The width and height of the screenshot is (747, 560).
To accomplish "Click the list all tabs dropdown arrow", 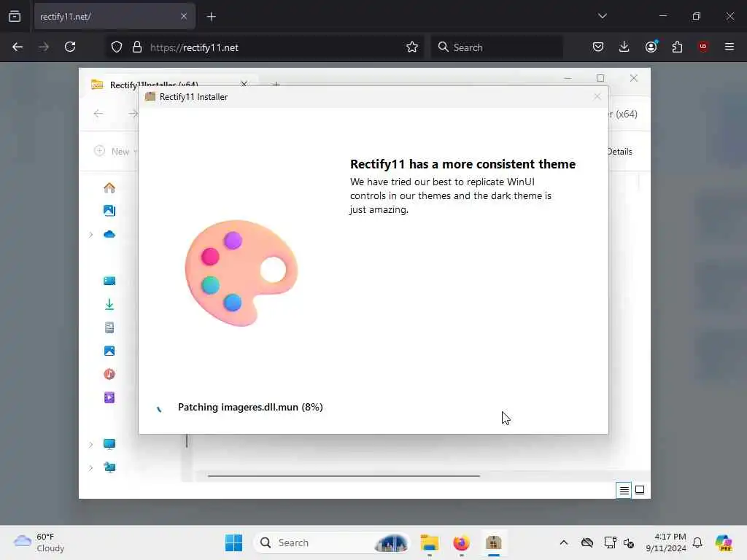I will 603,16.
